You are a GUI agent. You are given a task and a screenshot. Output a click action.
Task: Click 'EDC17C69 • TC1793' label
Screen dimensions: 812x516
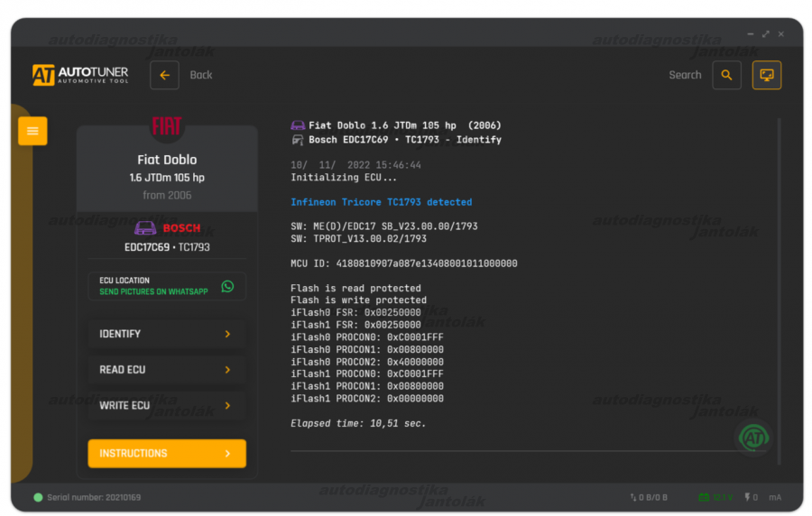point(167,247)
